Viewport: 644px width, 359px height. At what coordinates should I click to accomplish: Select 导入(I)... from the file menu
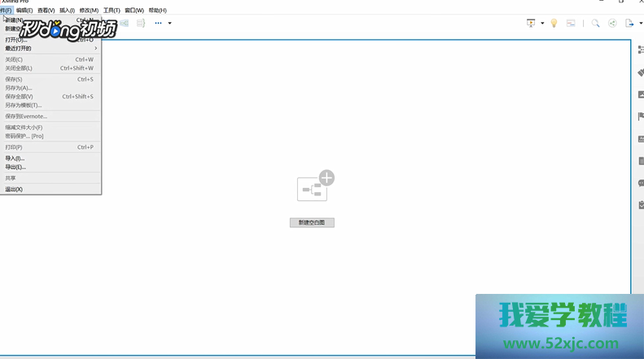point(15,158)
